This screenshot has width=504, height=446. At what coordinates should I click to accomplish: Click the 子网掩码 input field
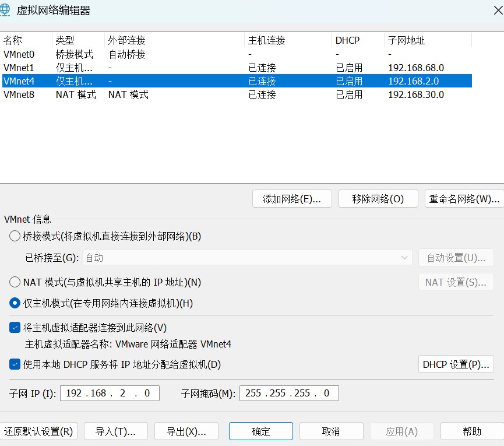pos(288,393)
